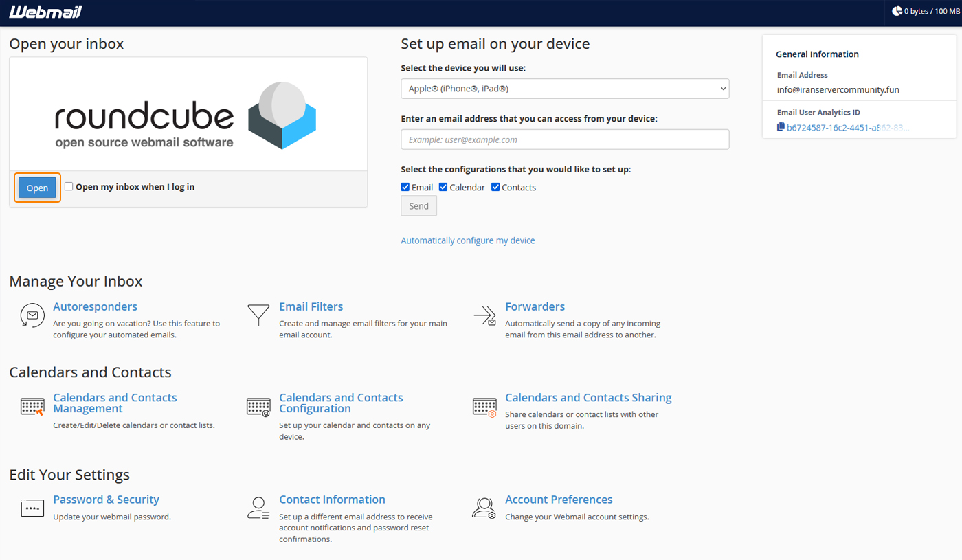
Task: Click the Webmail logo in the top bar
Action: 44,11
